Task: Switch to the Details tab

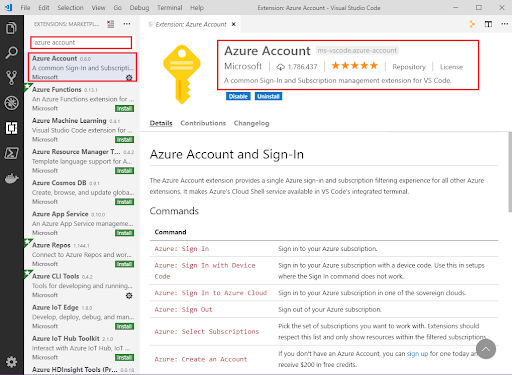Action: [x=161, y=123]
